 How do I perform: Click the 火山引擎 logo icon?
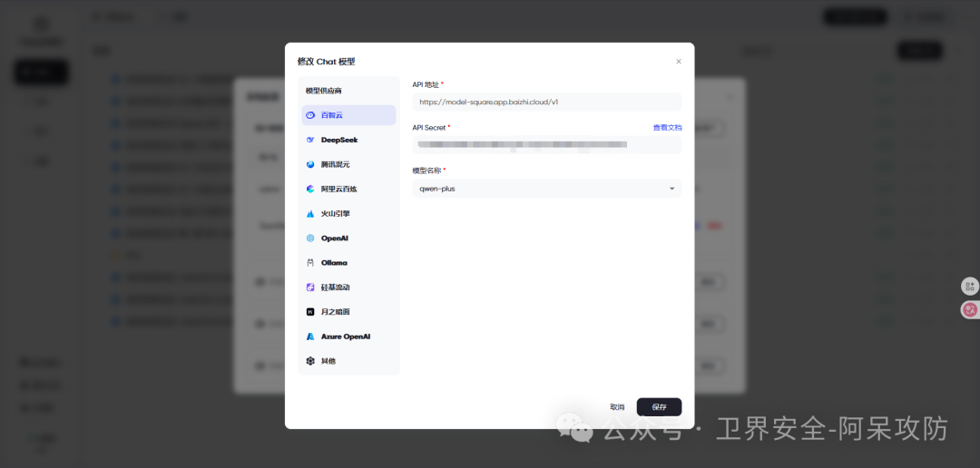[310, 214]
